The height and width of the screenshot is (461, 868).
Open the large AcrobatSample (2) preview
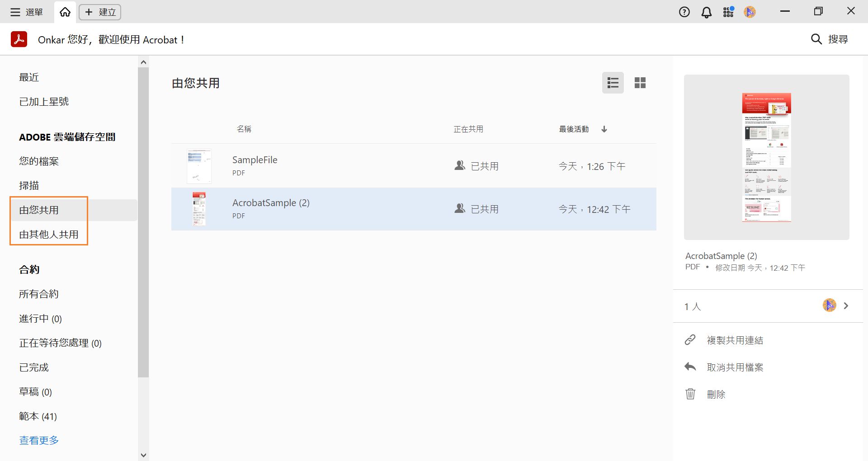[x=767, y=157]
